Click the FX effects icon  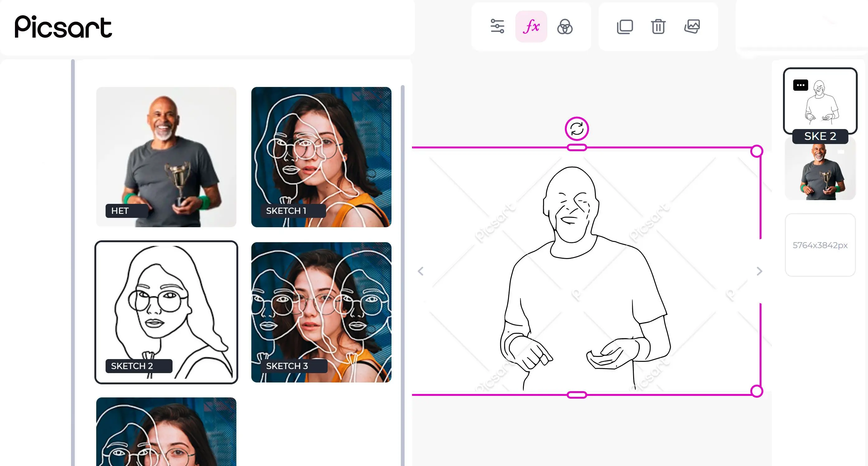click(x=530, y=27)
